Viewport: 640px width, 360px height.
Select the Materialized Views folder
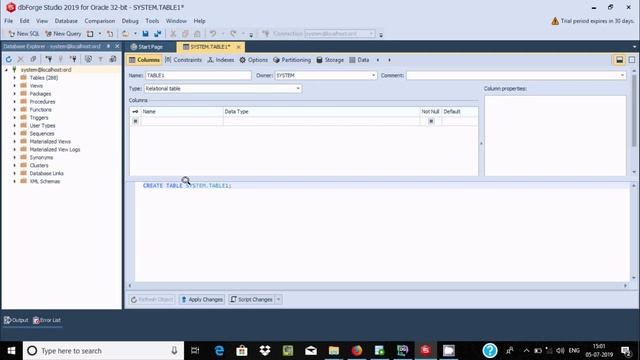coord(50,142)
